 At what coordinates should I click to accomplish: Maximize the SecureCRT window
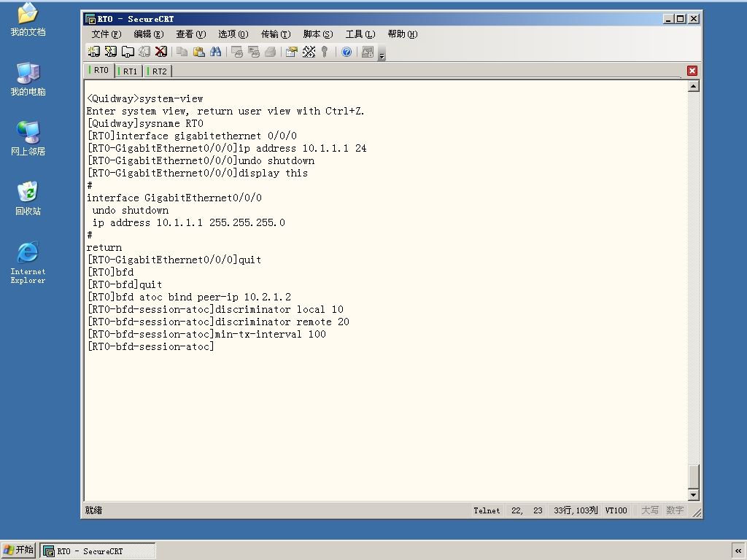pos(681,19)
